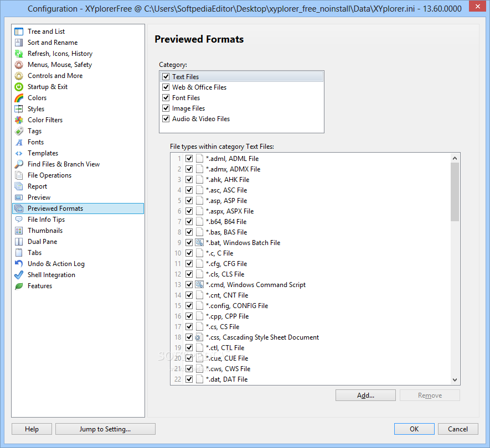Uncheck the *.adml file type checkbox
The image size is (490, 448).
189,159
